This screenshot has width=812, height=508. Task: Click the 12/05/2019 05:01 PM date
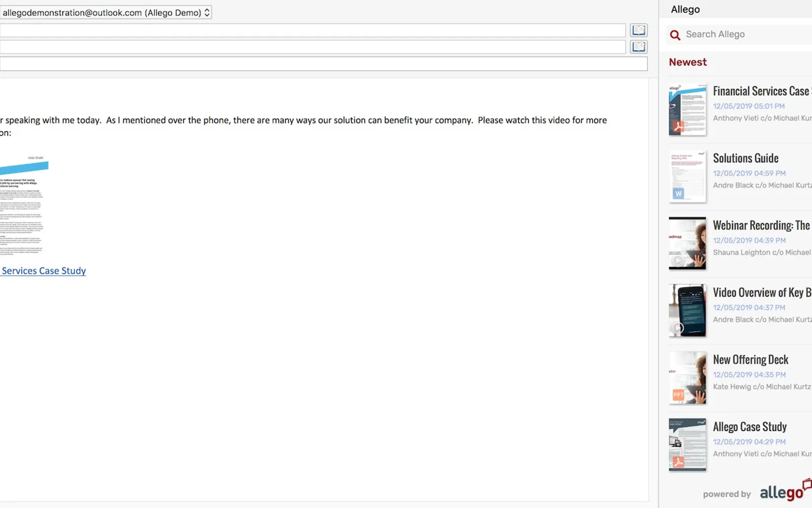[749, 106]
